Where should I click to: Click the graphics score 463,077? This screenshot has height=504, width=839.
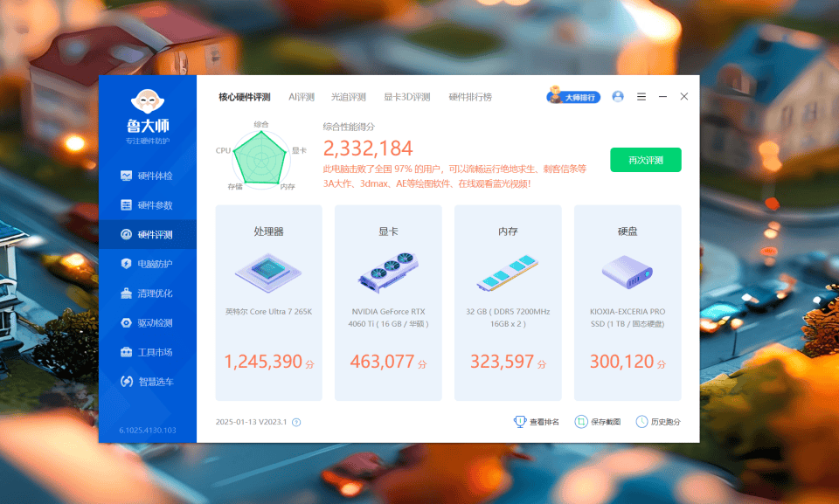coord(382,362)
